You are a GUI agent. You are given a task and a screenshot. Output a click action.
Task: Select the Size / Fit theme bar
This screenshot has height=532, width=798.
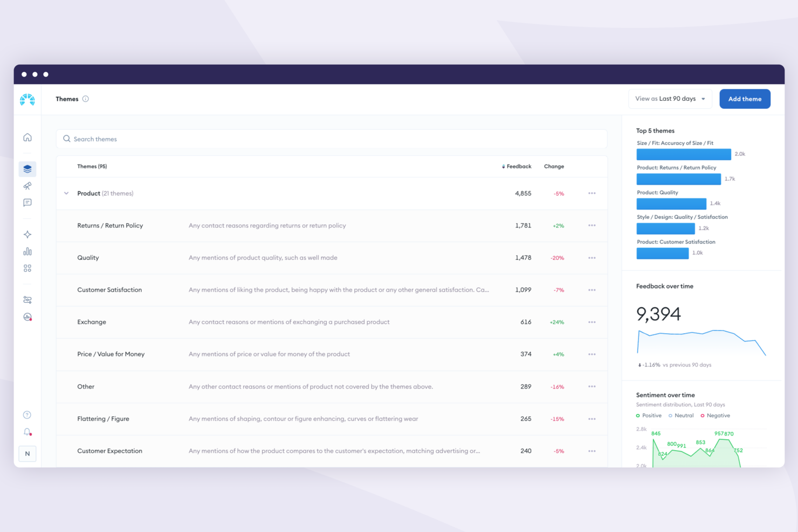click(683, 154)
